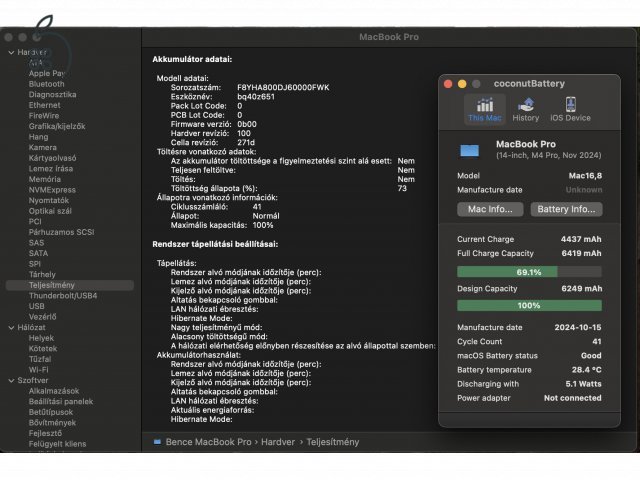Select Wi-Fi under Hálózat
Viewport: 640px width, 480px height.
(x=38, y=370)
